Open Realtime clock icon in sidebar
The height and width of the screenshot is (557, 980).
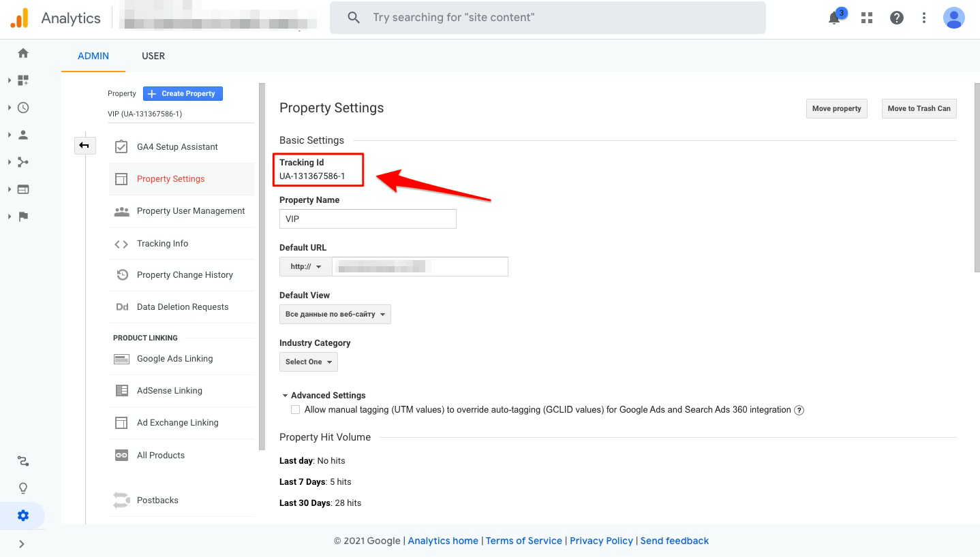tap(23, 108)
